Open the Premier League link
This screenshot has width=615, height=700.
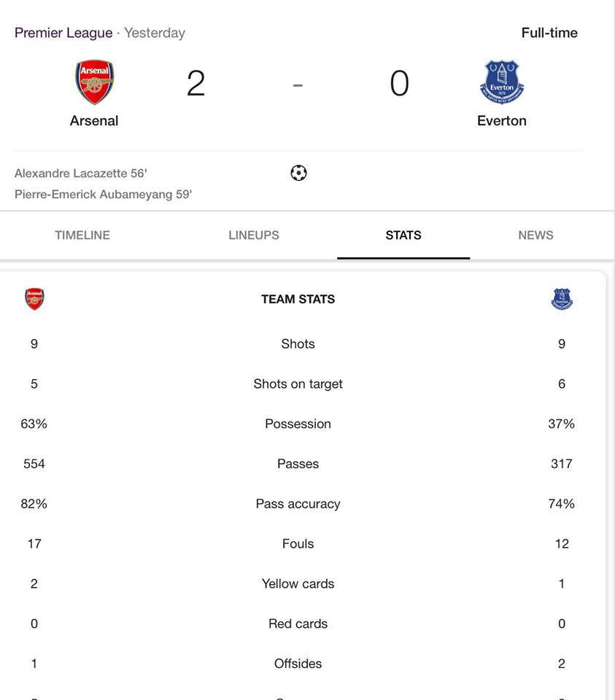[63, 33]
